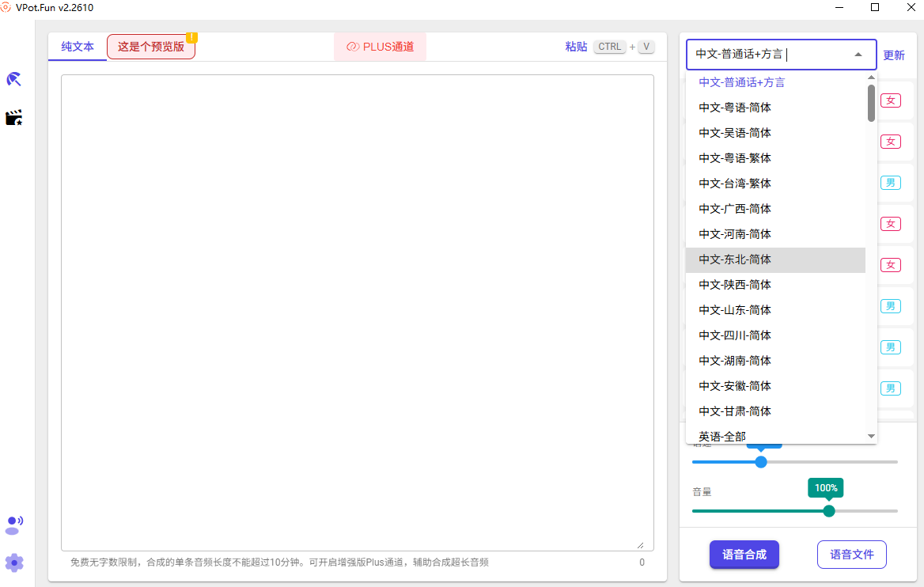Open 语音文件 voice files button
This screenshot has width=924, height=587.
click(851, 555)
